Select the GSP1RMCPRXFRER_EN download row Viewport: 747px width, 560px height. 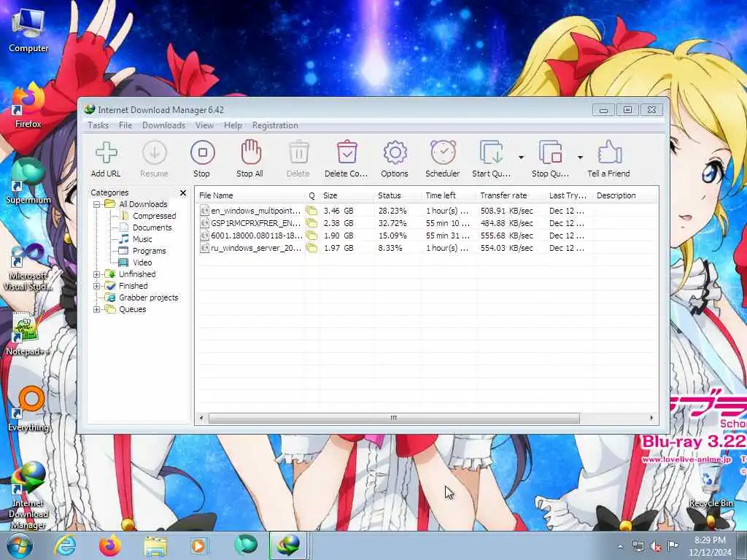pos(426,223)
